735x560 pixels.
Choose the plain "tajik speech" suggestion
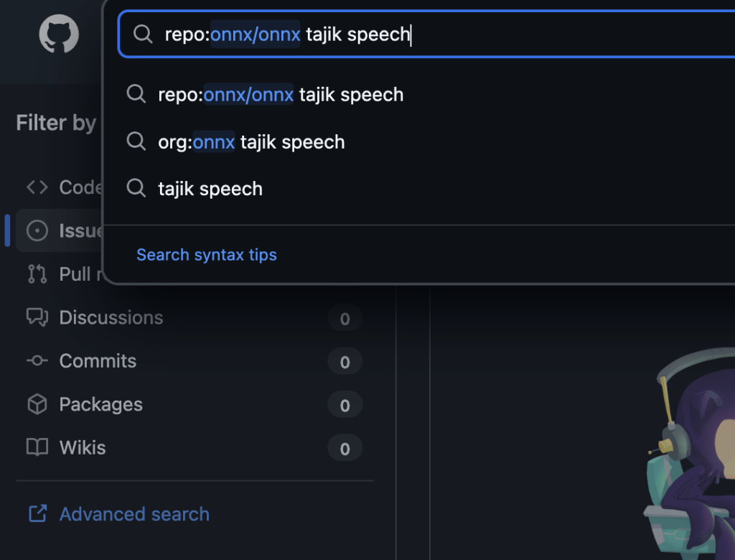tap(210, 189)
